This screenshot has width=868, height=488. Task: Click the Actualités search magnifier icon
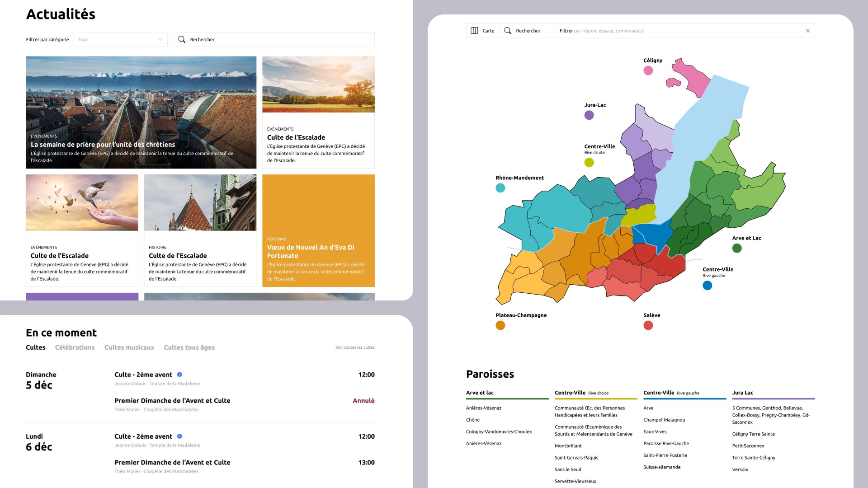pyautogui.click(x=182, y=39)
